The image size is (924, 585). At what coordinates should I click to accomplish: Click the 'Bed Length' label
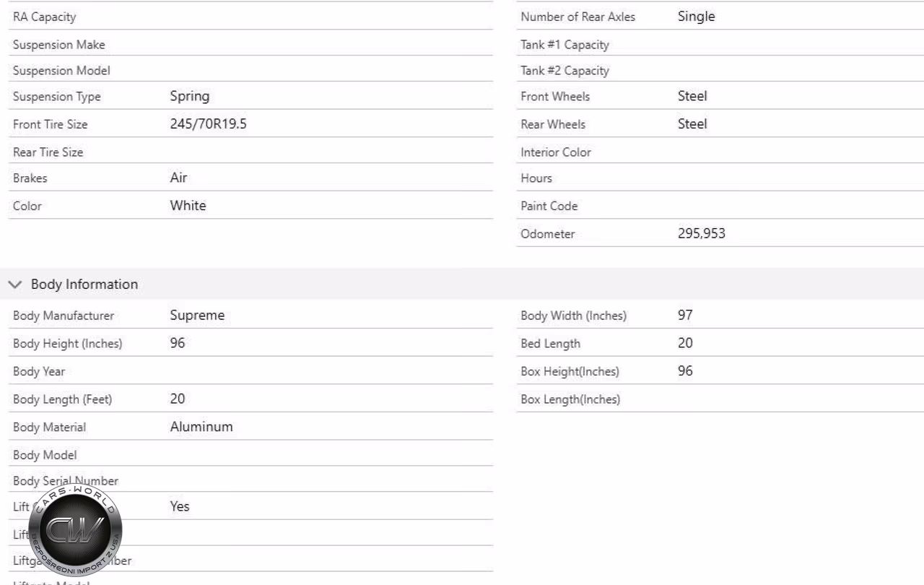click(x=550, y=343)
